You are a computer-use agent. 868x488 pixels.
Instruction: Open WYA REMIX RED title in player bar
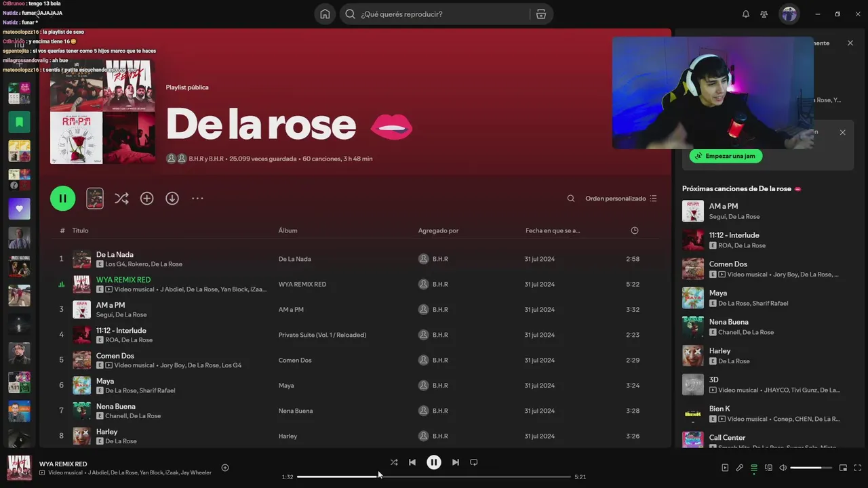coord(63,464)
